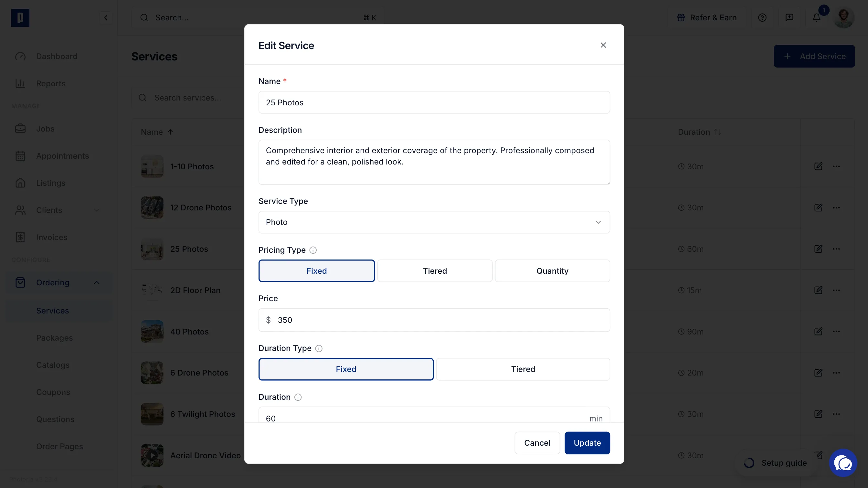Select Fixed pricing type
Screen dimensions: 868x488
316,271
